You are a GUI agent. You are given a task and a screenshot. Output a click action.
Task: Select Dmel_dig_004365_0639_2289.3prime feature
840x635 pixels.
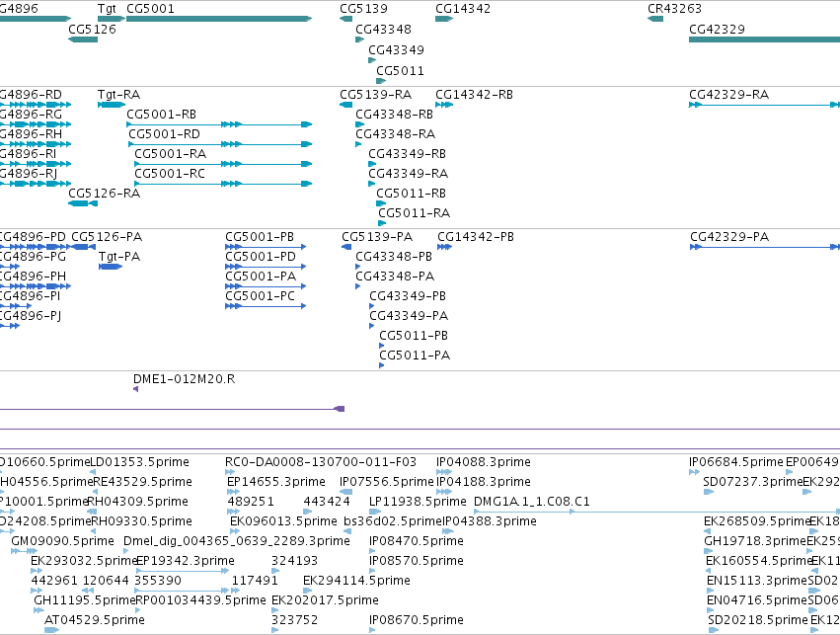point(236,541)
